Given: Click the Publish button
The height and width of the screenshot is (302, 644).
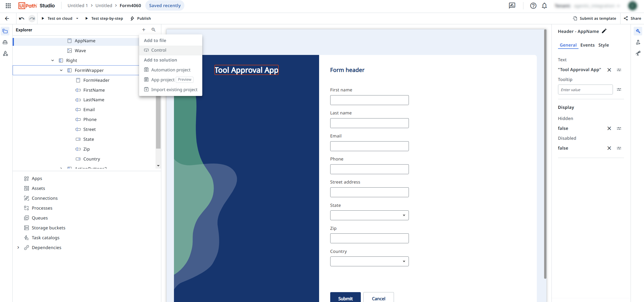Looking at the screenshot, I should [141, 18].
